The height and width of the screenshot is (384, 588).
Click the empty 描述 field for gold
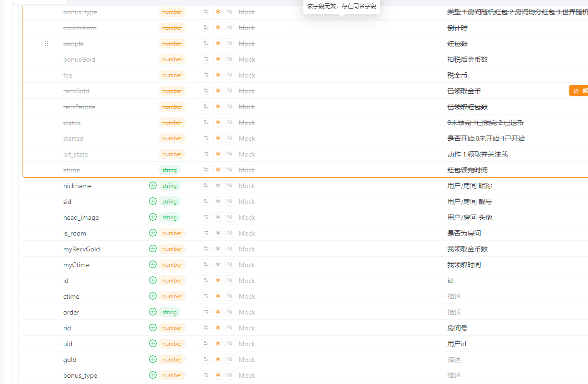tap(454, 359)
